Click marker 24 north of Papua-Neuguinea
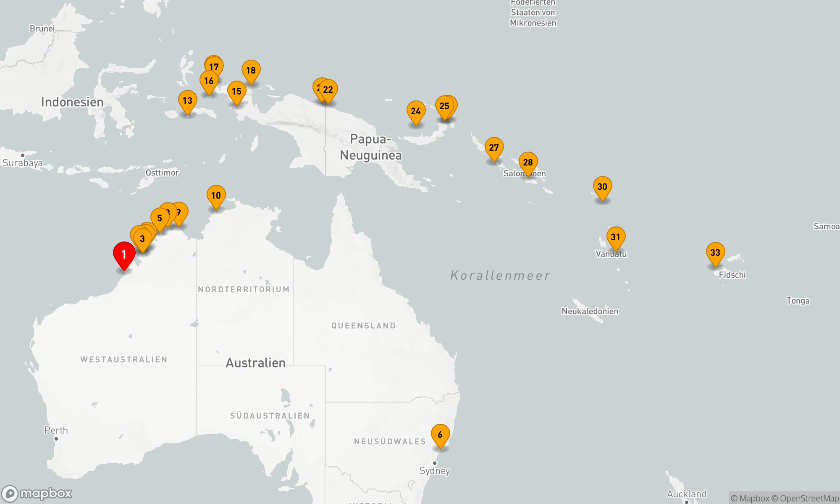840x504 pixels. tap(416, 111)
